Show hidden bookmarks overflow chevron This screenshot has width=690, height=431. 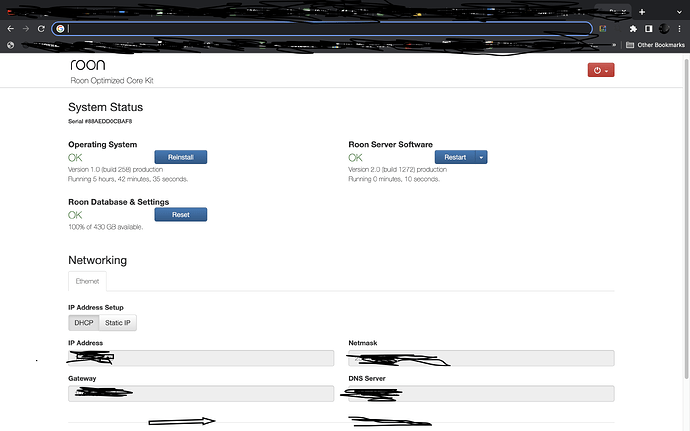(614, 45)
